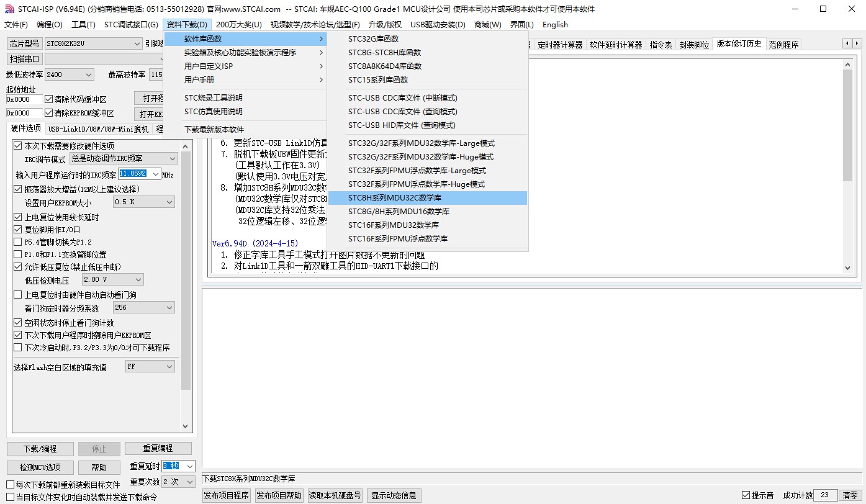The width and height of the screenshot is (866, 504).
Task: Click the tab strip left scroll arrow
Action: pos(847,43)
